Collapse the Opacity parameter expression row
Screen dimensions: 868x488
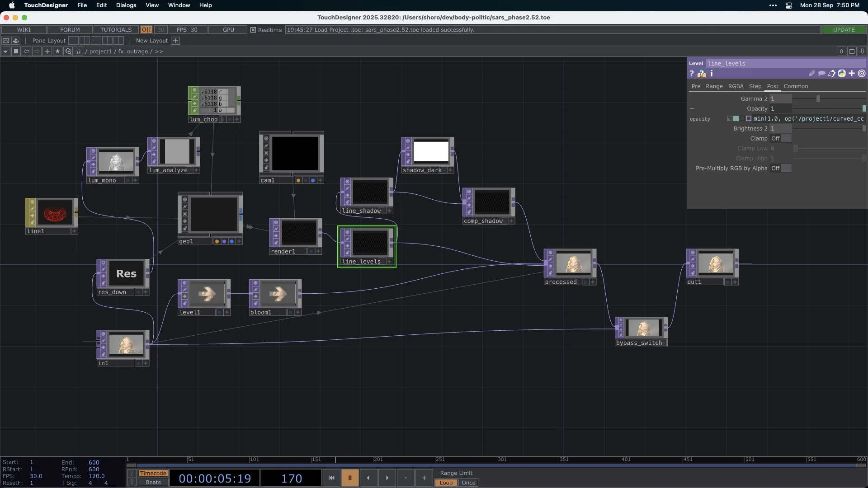click(x=692, y=109)
